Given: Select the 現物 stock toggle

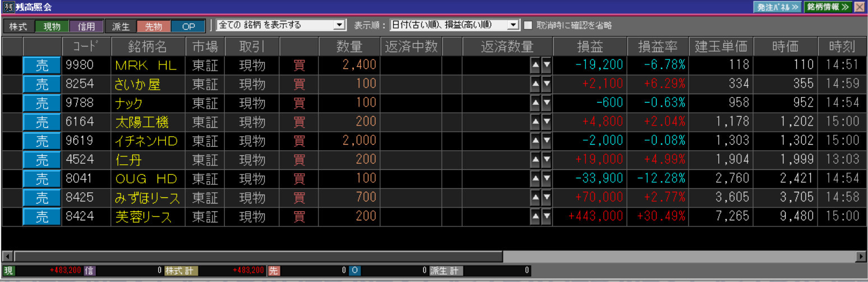Looking at the screenshot, I should click(x=52, y=26).
